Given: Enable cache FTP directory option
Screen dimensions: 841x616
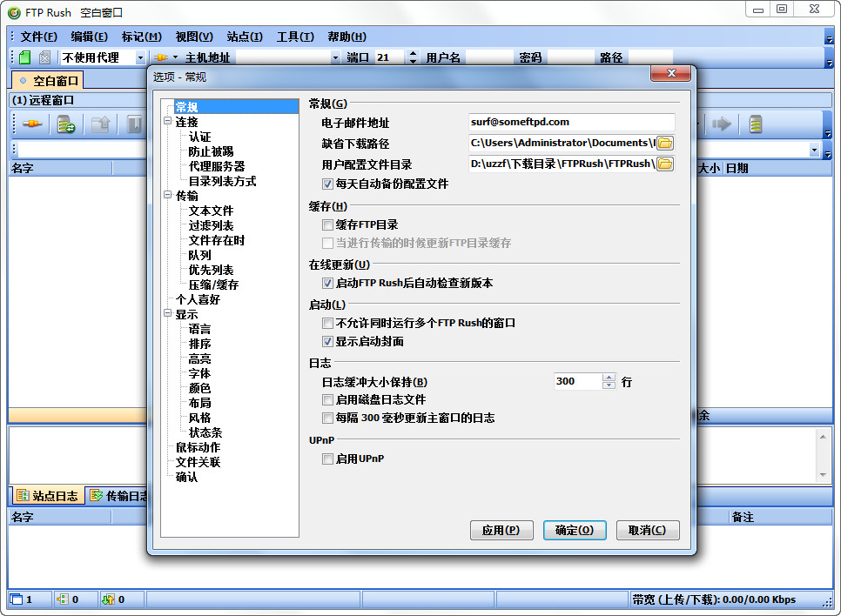Looking at the screenshot, I should (x=327, y=224).
